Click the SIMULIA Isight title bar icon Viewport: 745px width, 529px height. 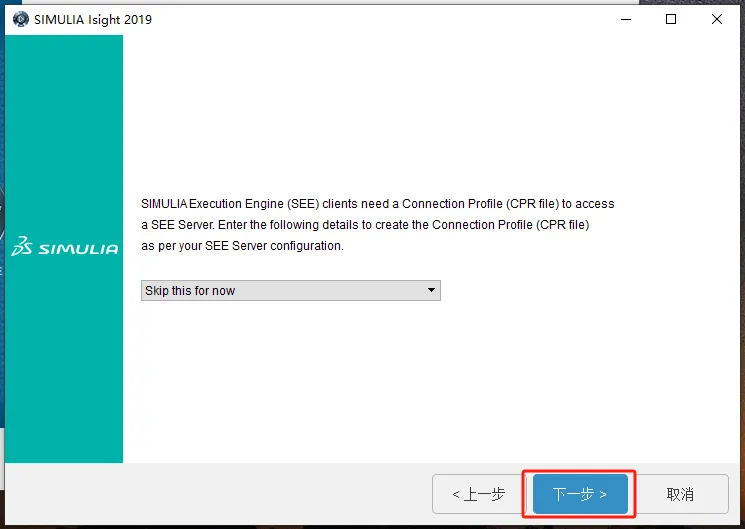tap(20, 19)
